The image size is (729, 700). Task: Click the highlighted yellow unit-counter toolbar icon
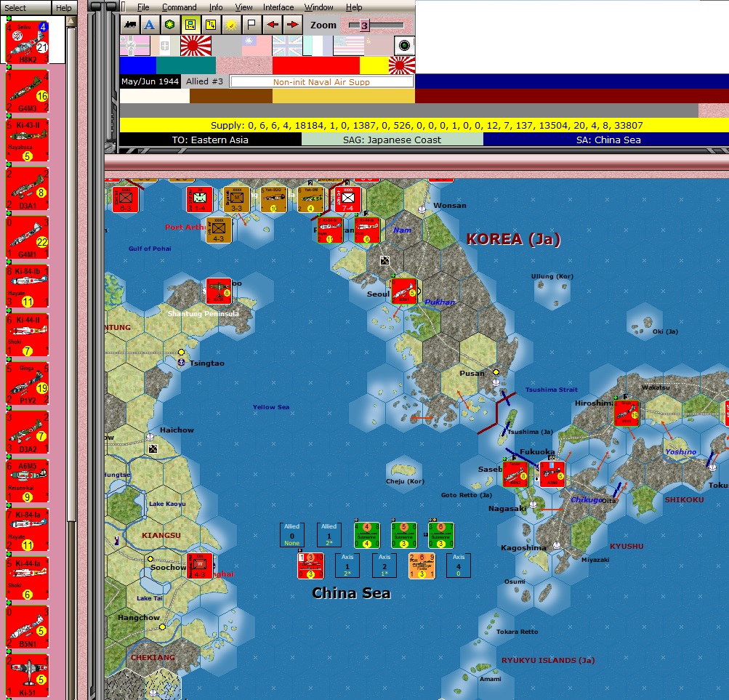click(189, 24)
